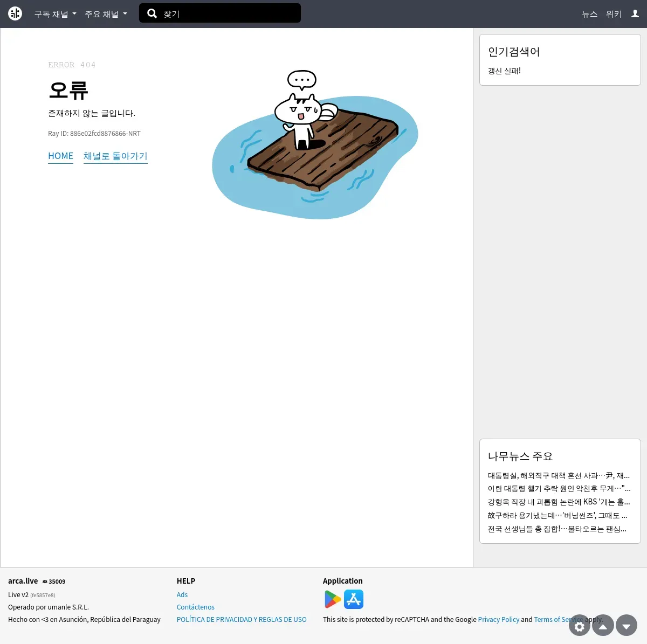Click the gear settings floating button
Viewport: 647px width, 644px height.
pos(580,626)
